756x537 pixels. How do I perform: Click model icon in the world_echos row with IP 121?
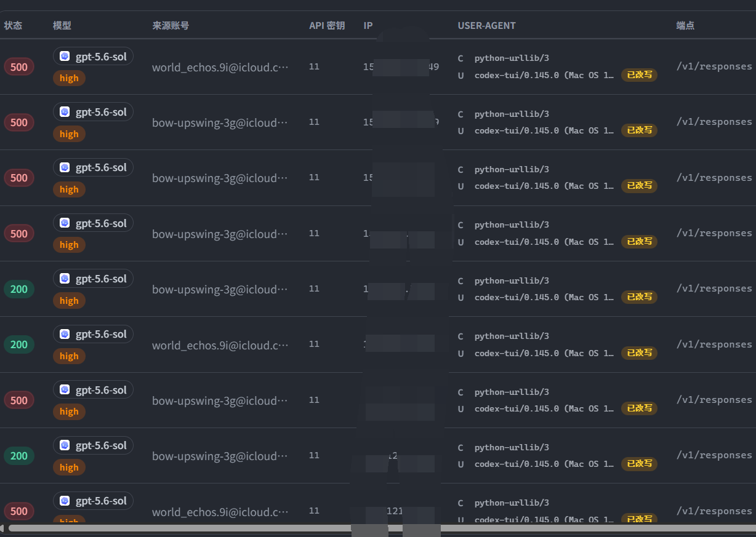click(65, 501)
